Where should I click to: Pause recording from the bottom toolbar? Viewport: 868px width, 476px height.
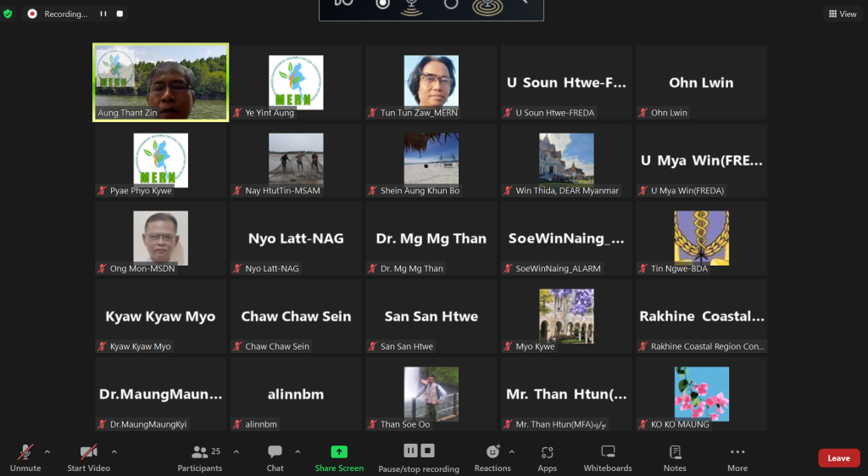(x=410, y=451)
